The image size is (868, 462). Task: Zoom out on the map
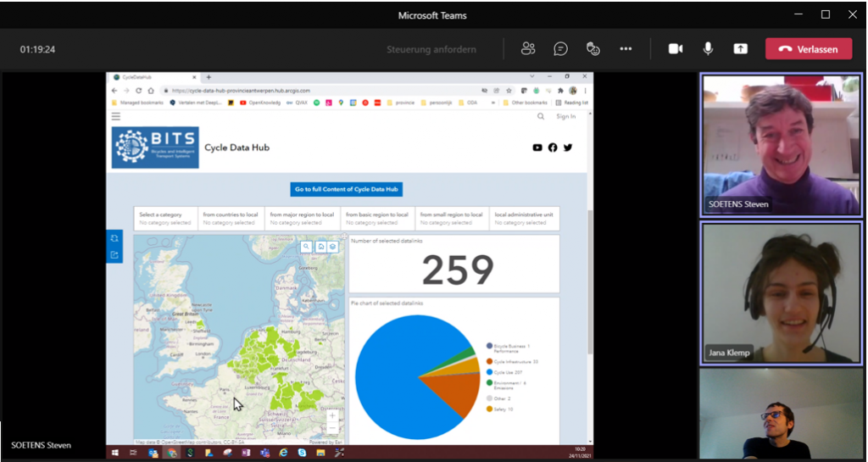332,428
